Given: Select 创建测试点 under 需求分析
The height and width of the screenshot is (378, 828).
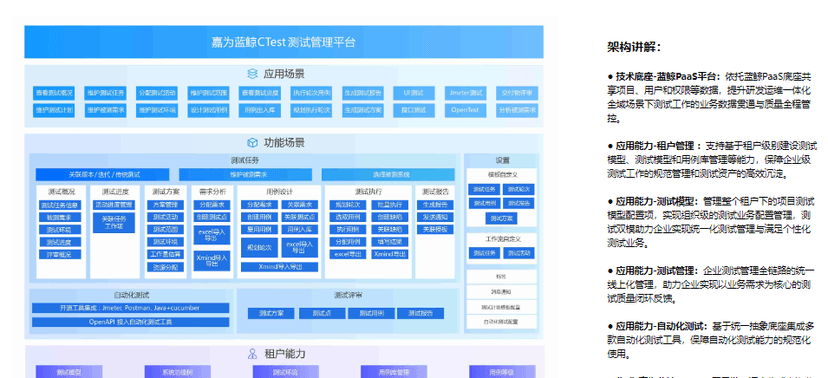Looking at the screenshot, I should [x=211, y=217].
